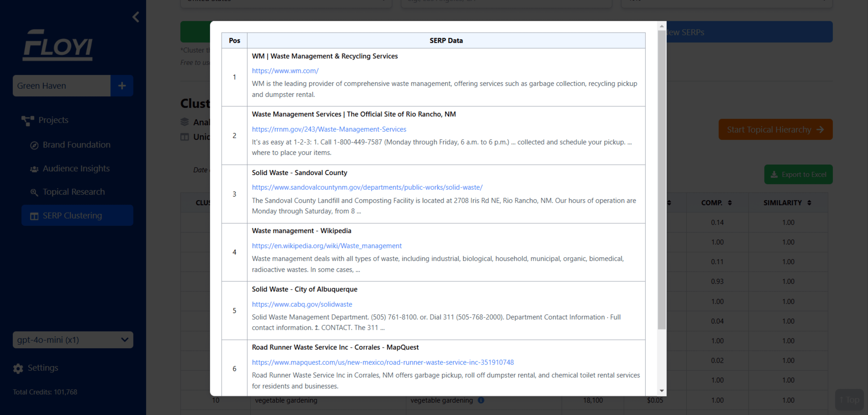Open the mapquest.com road-runner-waste-service link
This screenshot has width=868, height=415.
click(382, 362)
